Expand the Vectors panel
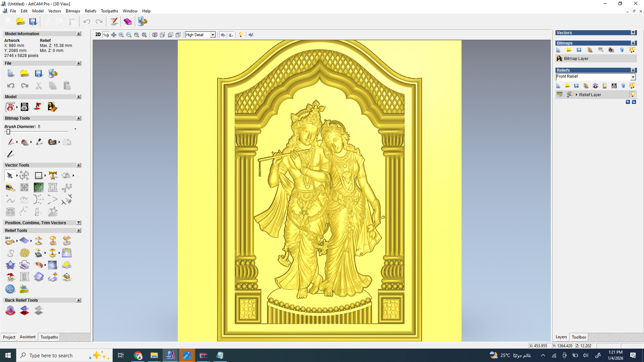 point(633,33)
